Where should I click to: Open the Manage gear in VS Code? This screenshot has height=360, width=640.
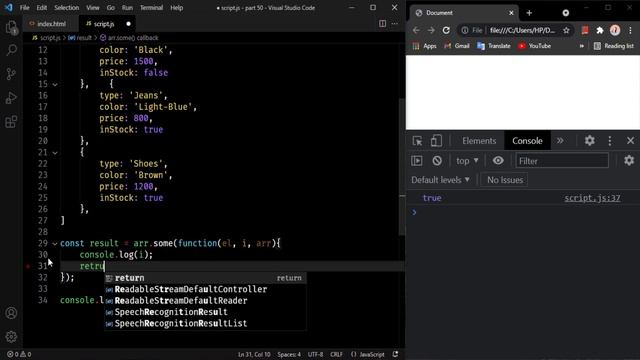[11, 337]
